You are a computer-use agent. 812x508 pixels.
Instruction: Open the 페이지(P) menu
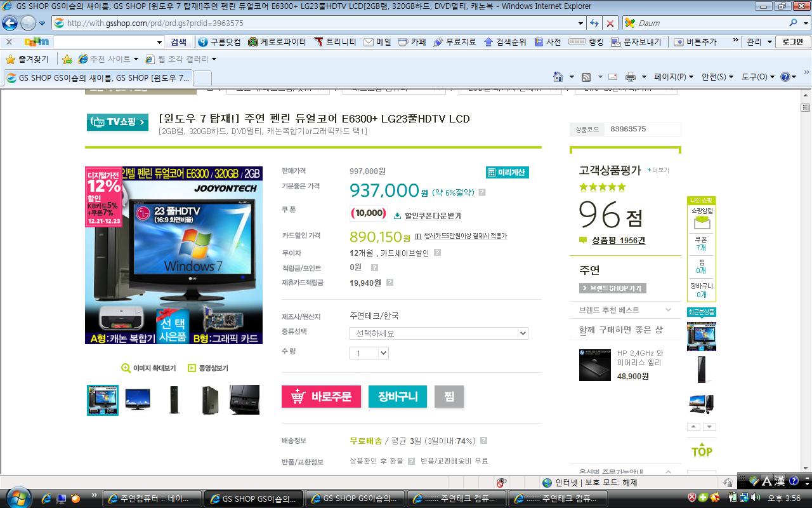(x=673, y=77)
